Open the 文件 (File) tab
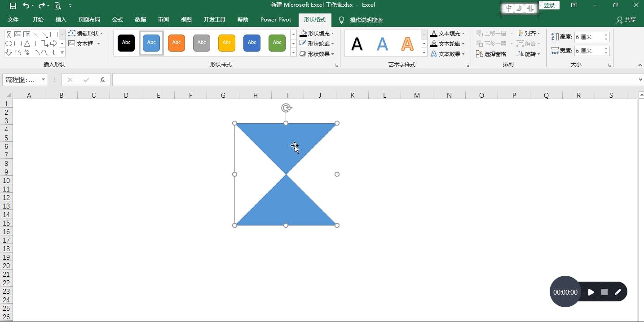Screen dimensions: 644x322 click(13, 20)
